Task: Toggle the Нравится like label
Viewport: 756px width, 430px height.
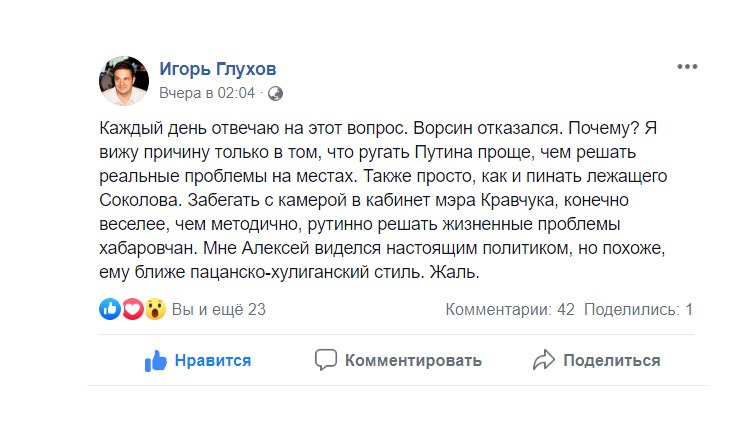Action: tap(213, 360)
